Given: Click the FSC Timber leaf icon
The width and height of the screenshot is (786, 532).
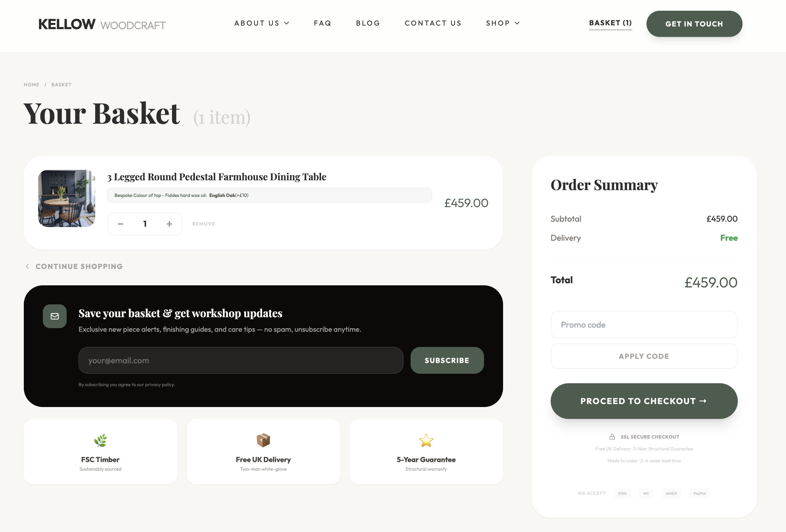Looking at the screenshot, I should [101, 440].
